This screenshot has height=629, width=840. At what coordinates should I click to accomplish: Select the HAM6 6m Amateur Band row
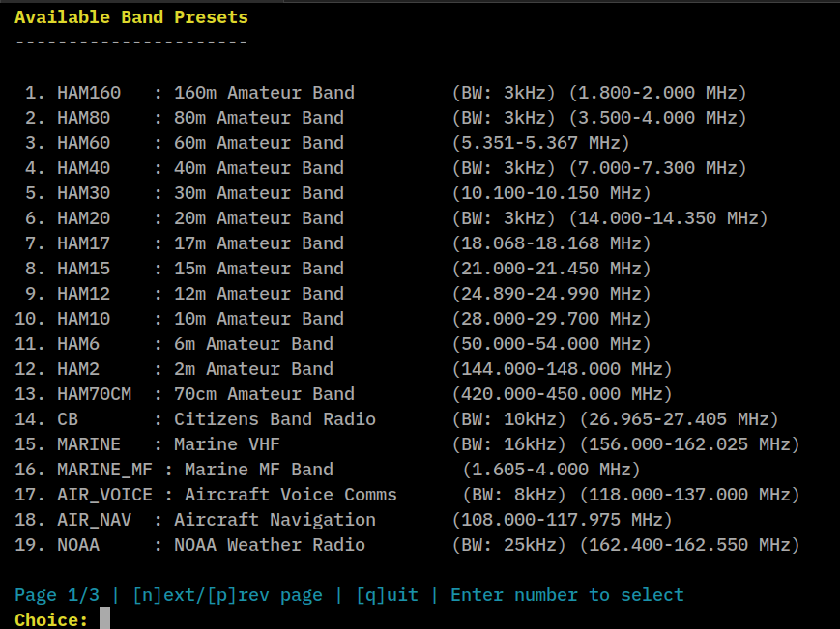point(333,344)
